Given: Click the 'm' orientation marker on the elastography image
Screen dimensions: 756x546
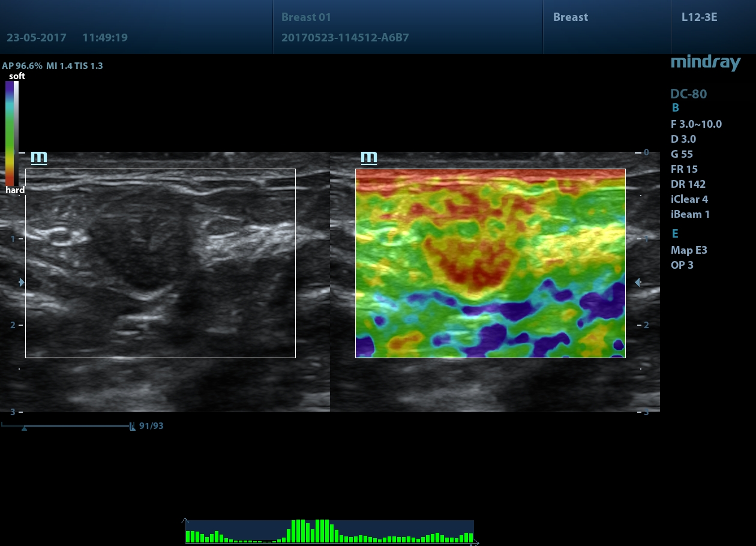Looking at the screenshot, I should tap(368, 158).
